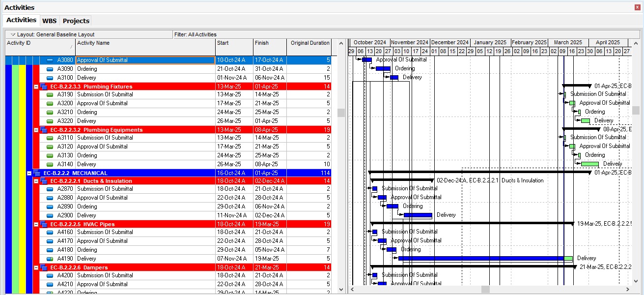This screenshot has height=295, width=644.
Task: Click the WBS icon of MECHANICAL band
Action: [x=37, y=173]
